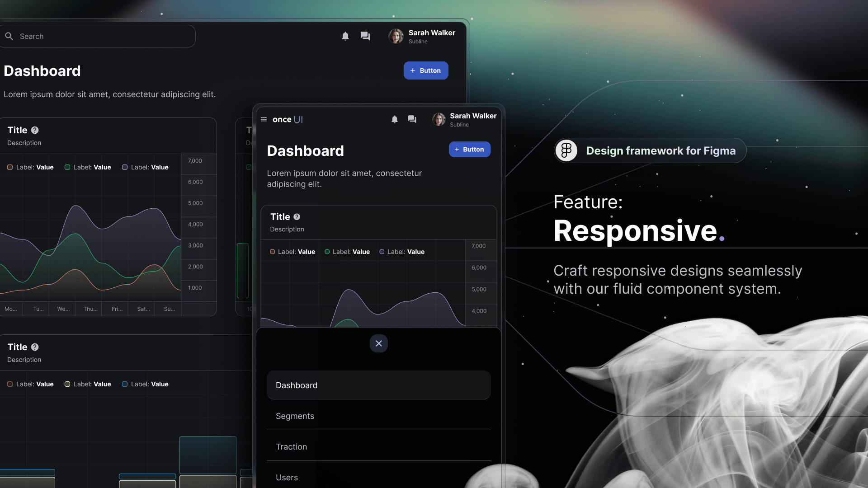Click Sarah Walker avatar in mobile dashboard header
868x488 pixels.
pyautogui.click(x=439, y=119)
